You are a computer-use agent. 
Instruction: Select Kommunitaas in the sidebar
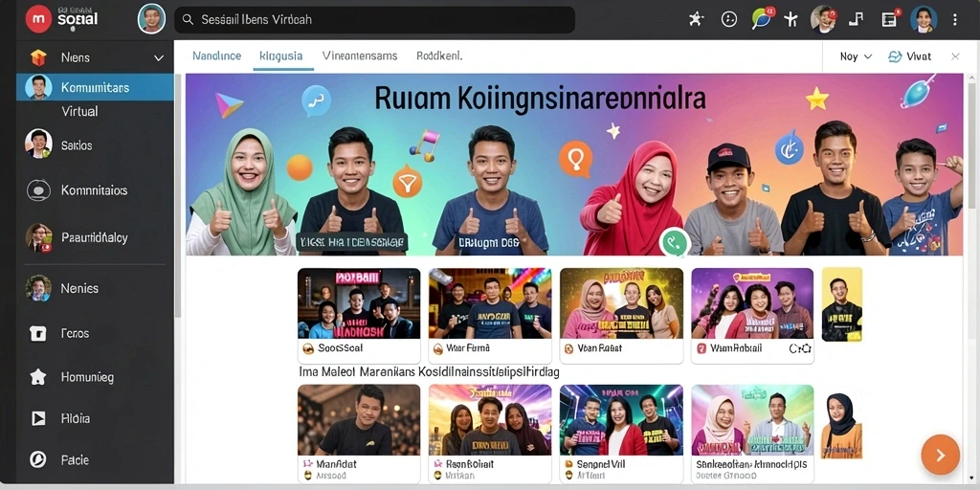coord(95,87)
